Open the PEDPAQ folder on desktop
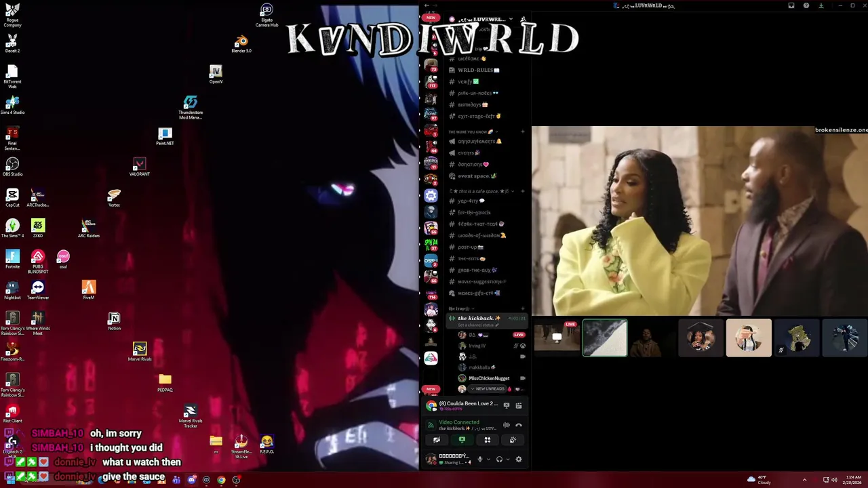 [165, 382]
